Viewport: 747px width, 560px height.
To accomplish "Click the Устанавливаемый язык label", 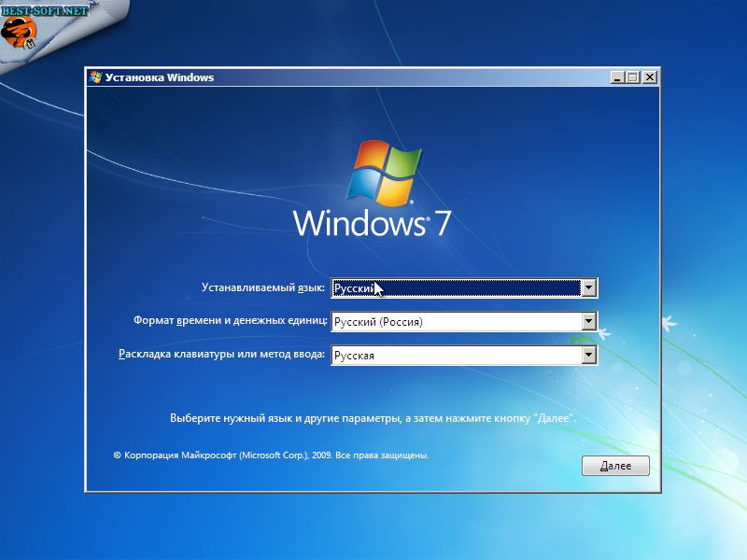I will click(263, 287).
